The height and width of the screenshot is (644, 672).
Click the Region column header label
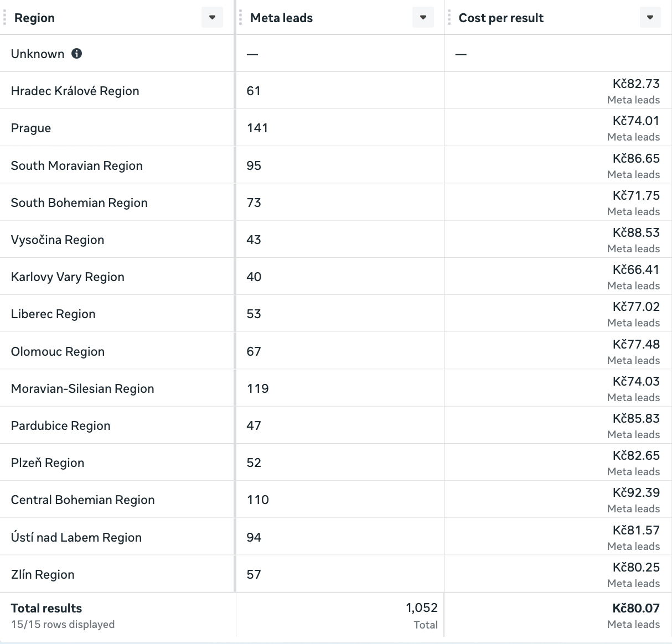34,18
